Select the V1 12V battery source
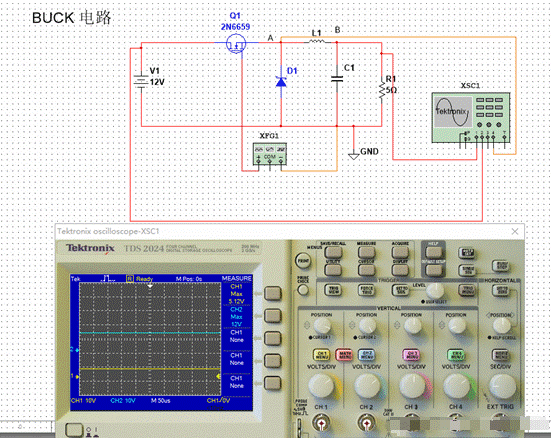This screenshot has height=438, width=552. pyautogui.click(x=141, y=82)
